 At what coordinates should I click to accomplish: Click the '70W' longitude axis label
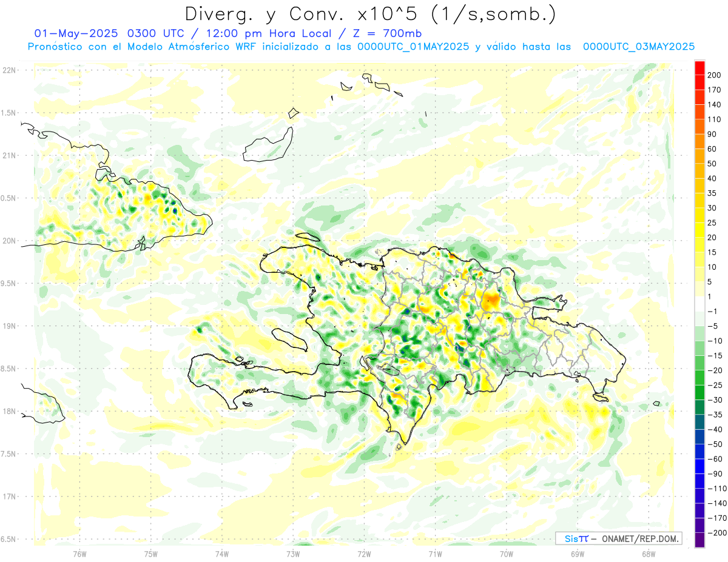[x=507, y=553]
